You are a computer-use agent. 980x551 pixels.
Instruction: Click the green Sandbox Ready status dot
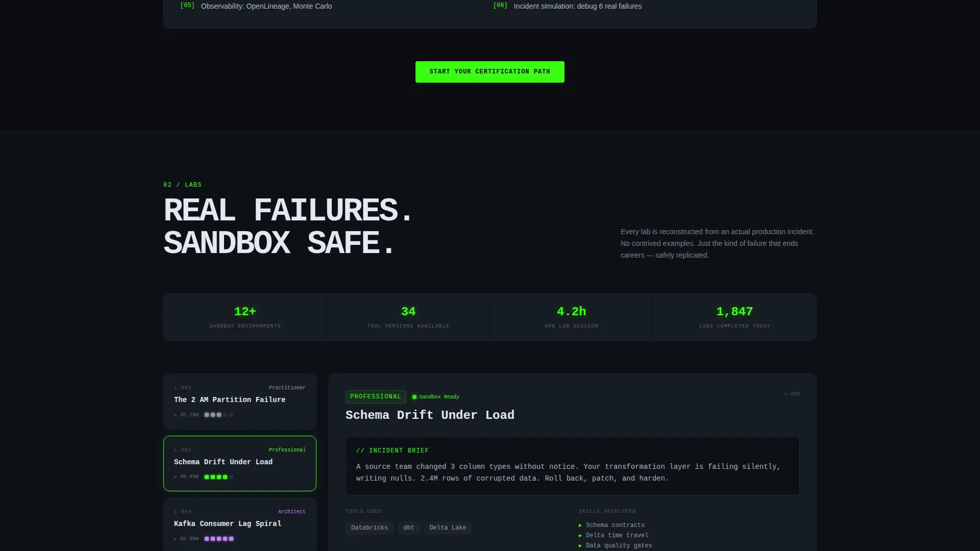tap(414, 397)
